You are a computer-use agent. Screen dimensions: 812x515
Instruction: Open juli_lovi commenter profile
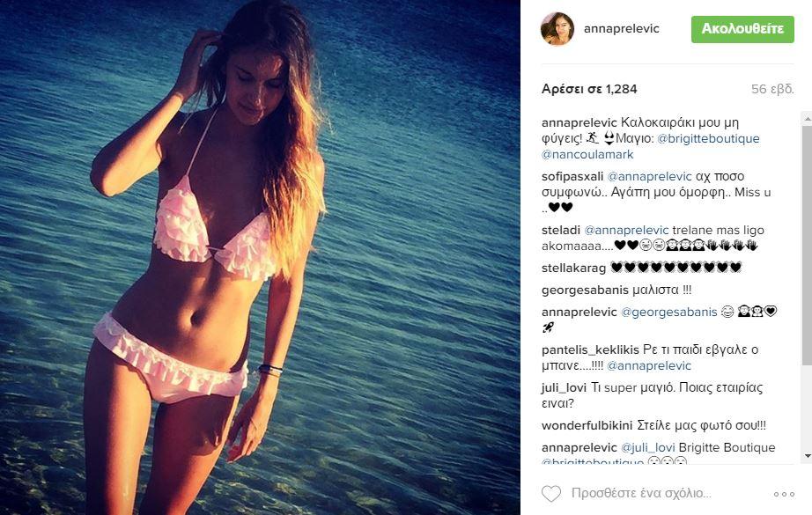point(564,387)
